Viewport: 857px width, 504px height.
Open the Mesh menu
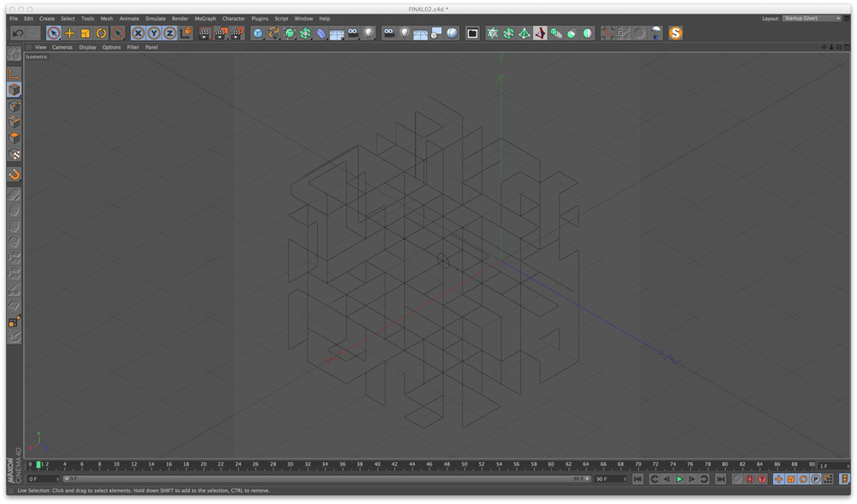pyautogui.click(x=106, y=19)
